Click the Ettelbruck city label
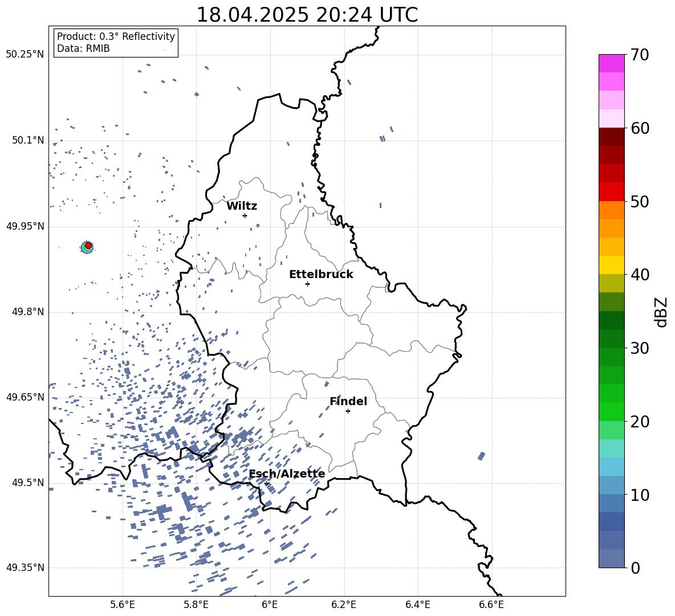 321,275
